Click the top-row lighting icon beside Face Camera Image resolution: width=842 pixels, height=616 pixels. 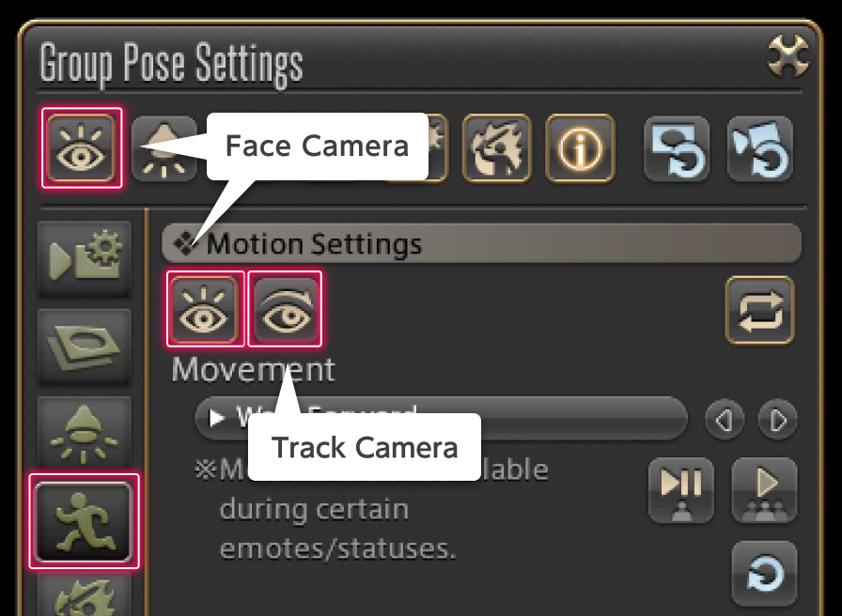click(160, 148)
